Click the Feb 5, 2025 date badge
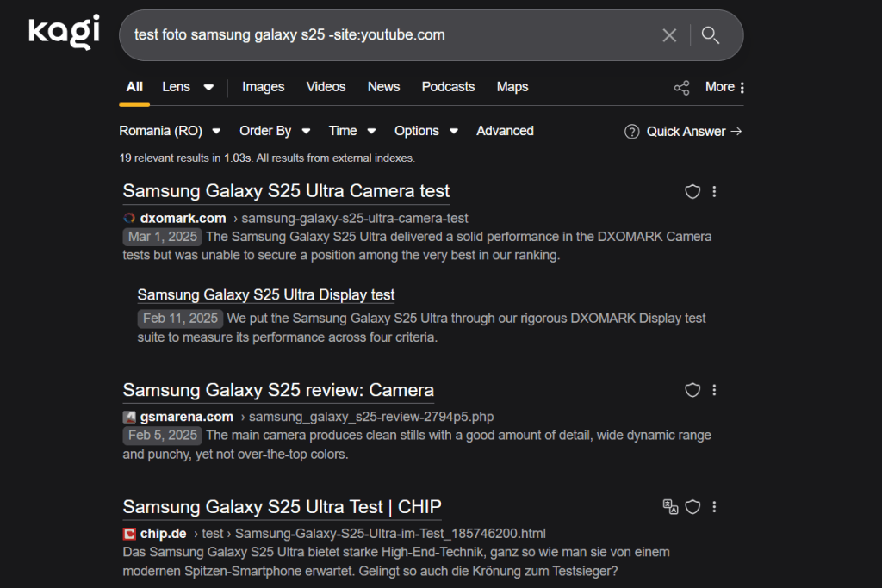The width and height of the screenshot is (882, 588). tap(163, 436)
